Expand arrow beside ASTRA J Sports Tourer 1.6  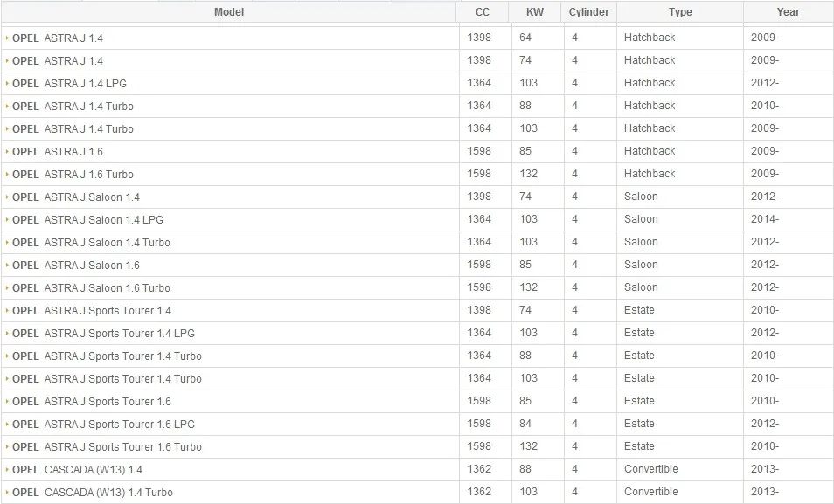click(x=8, y=402)
